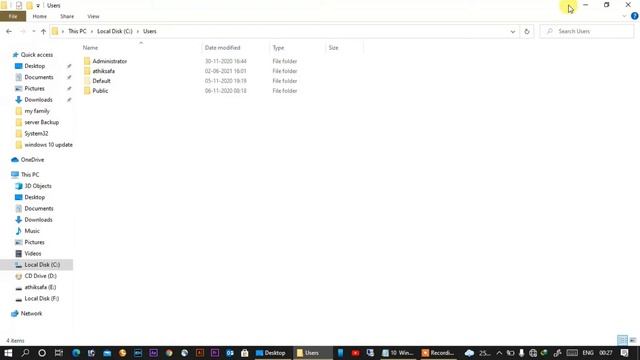The width and height of the screenshot is (640, 360).
Task: Open pinned Downloads under Quick access
Action: coord(38,100)
